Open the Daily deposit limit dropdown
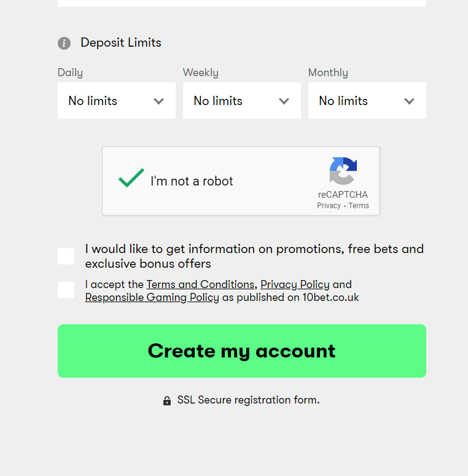 click(116, 101)
